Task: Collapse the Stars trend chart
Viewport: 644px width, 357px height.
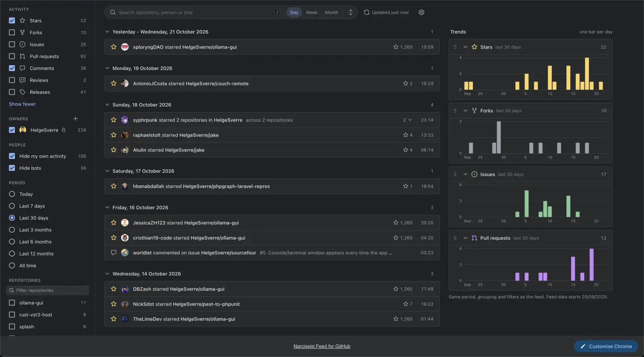Action: (x=465, y=47)
